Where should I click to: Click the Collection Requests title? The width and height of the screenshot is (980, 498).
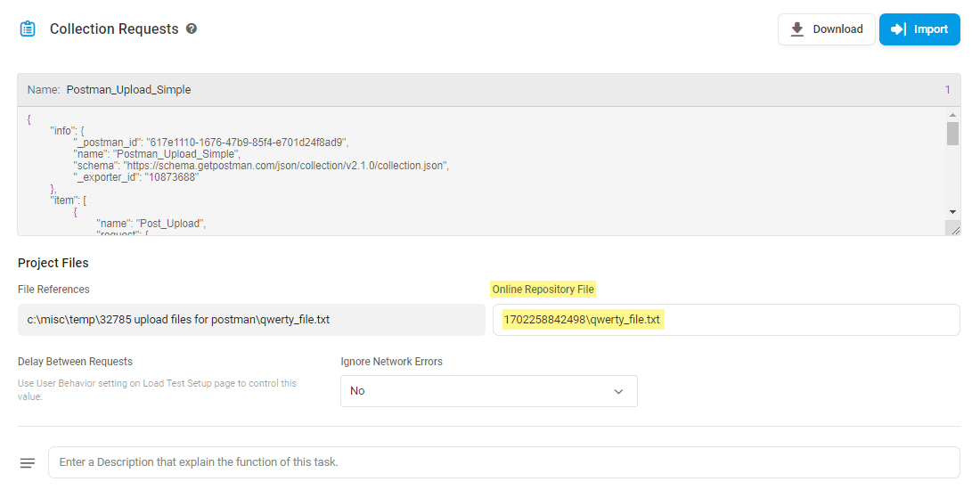pyautogui.click(x=114, y=29)
